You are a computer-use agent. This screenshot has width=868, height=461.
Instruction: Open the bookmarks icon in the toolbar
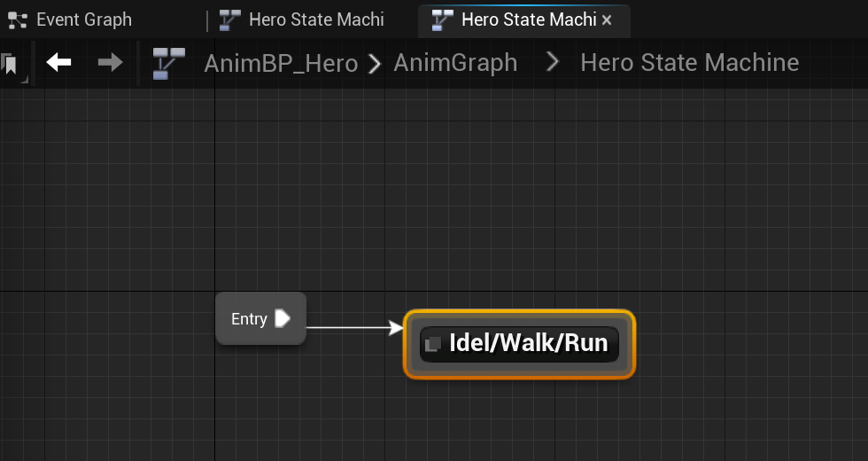[x=11, y=64]
